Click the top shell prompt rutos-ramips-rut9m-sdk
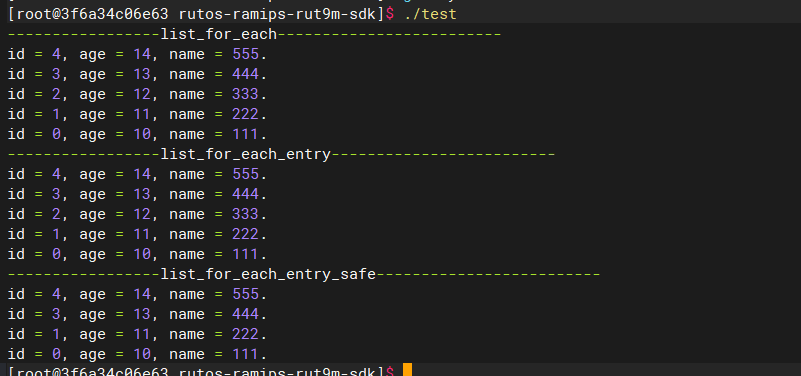The image size is (801, 376). coord(201,14)
